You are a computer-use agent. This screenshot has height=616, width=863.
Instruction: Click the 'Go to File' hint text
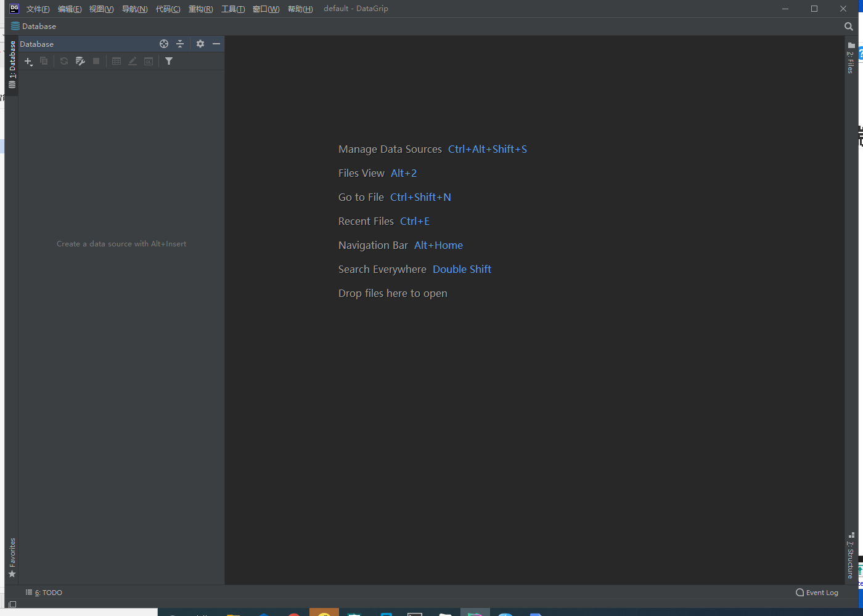(x=361, y=197)
